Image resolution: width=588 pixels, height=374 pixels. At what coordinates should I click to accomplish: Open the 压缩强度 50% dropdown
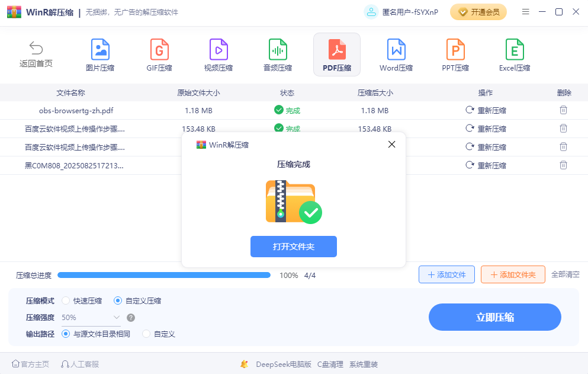click(92, 317)
